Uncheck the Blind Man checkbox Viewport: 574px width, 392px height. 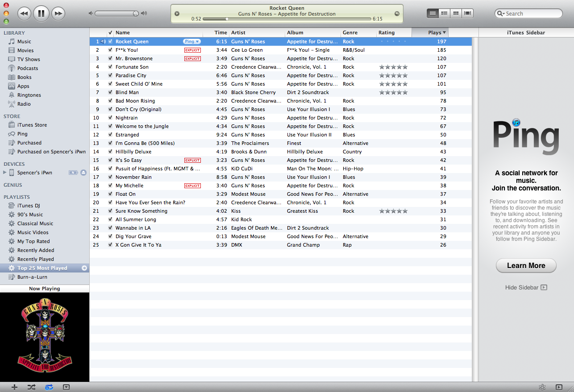pos(110,92)
